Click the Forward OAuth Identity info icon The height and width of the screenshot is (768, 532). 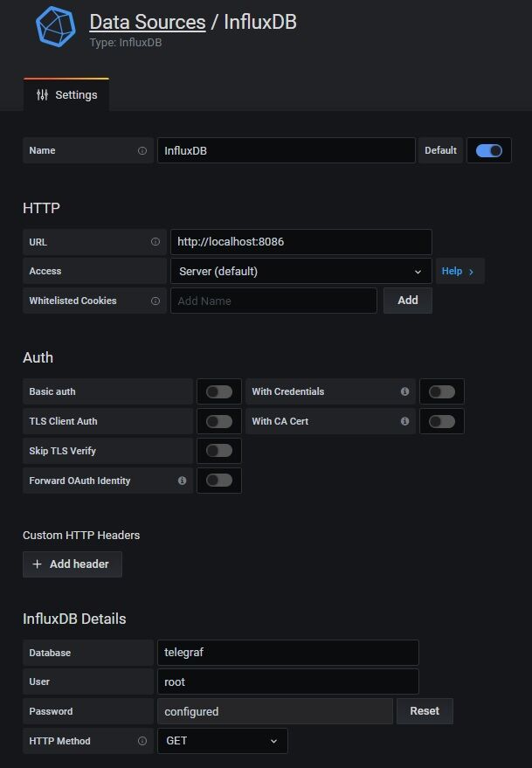pos(182,481)
